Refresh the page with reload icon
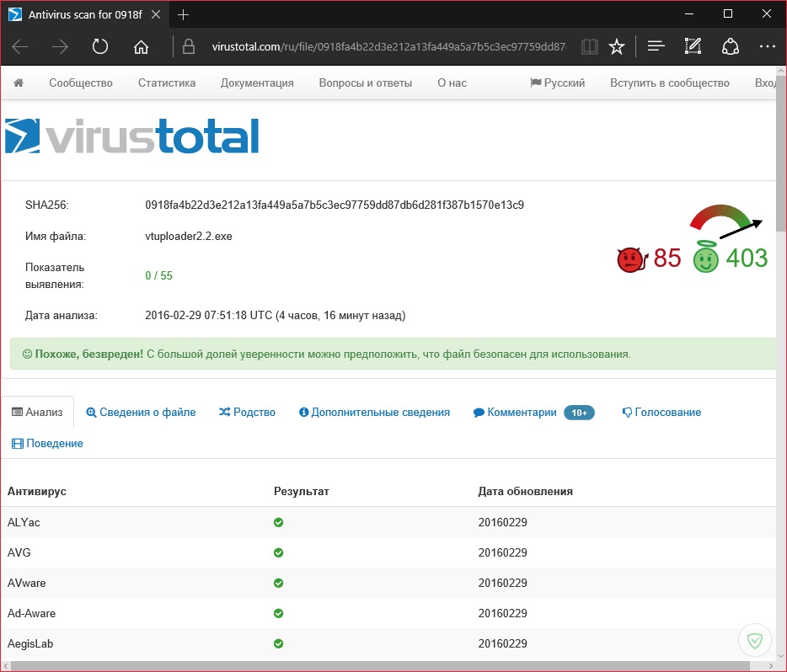The height and width of the screenshot is (672, 787). pos(100,46)
